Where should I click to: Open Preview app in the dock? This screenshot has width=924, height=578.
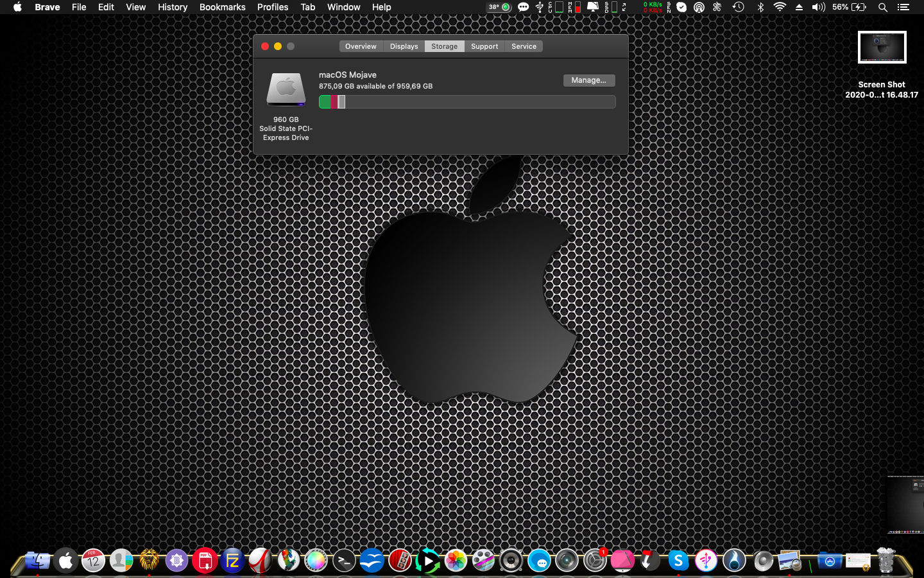click(x=790, y=561)
